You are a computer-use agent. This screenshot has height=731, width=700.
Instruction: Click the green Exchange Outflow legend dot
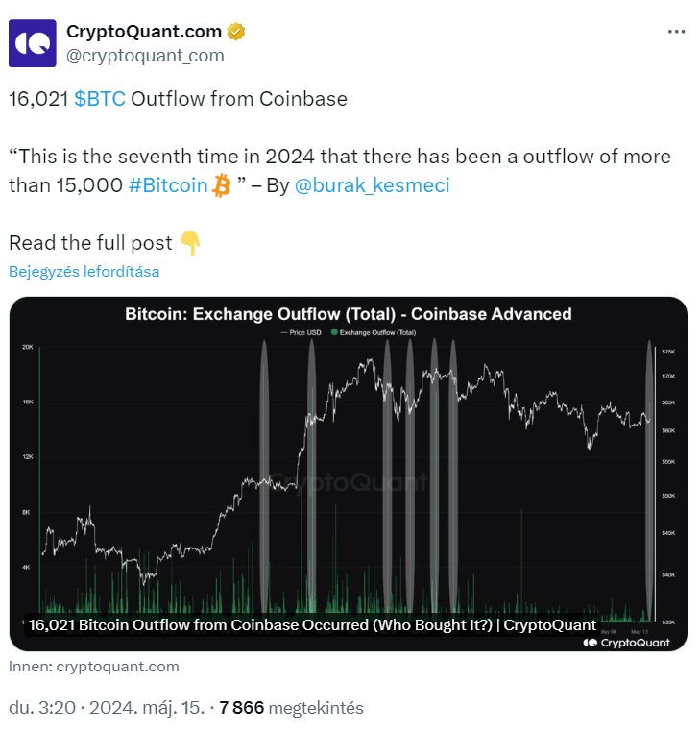click(334, 332)
